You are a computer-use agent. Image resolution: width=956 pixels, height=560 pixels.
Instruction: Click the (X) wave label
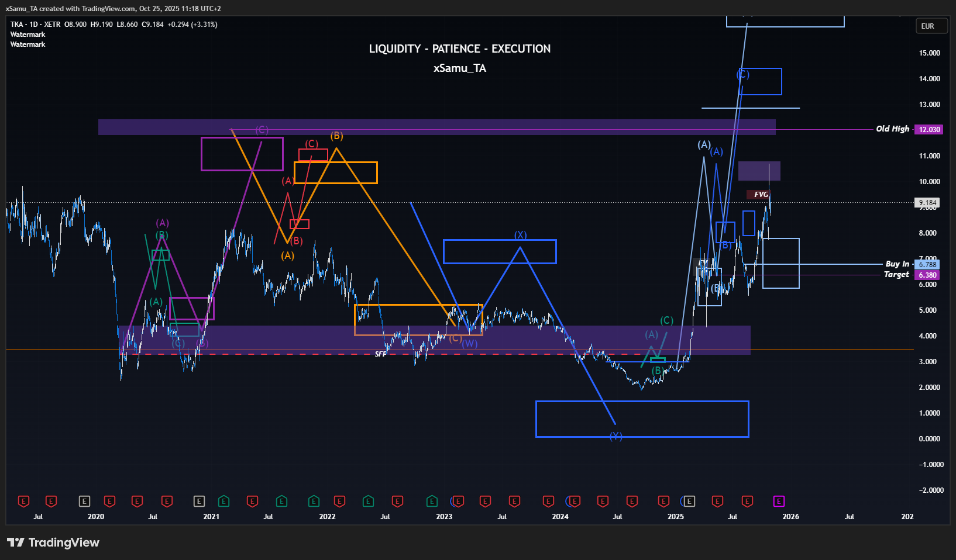click(521, 235)
